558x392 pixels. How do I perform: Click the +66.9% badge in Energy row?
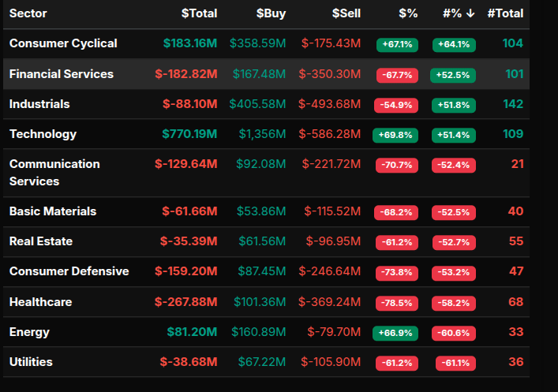tap(395, 333)
